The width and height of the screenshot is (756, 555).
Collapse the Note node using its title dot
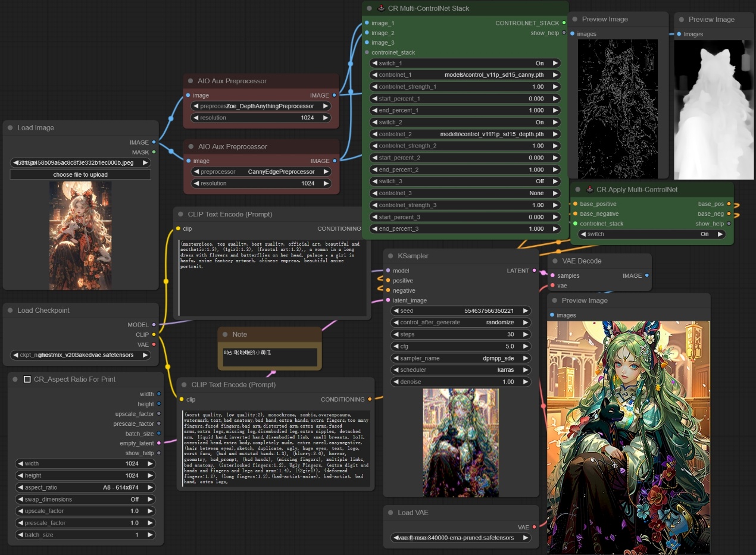click(225, 335)
